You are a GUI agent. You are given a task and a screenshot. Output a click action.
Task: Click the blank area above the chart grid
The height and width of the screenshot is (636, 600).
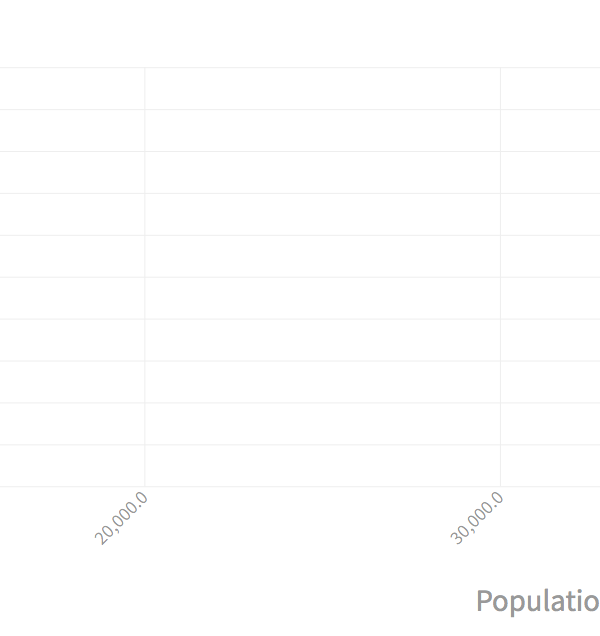(x=300, y=32)
